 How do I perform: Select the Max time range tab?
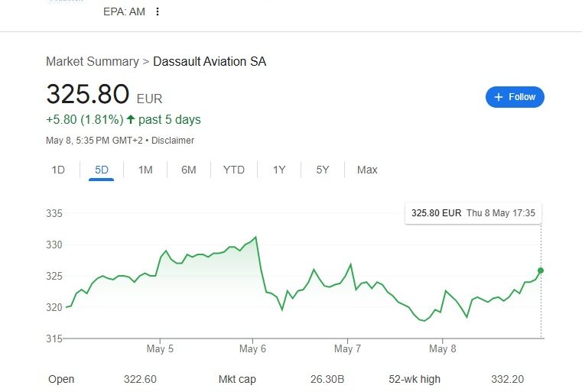pyautogui.click(x=367, y=170)
